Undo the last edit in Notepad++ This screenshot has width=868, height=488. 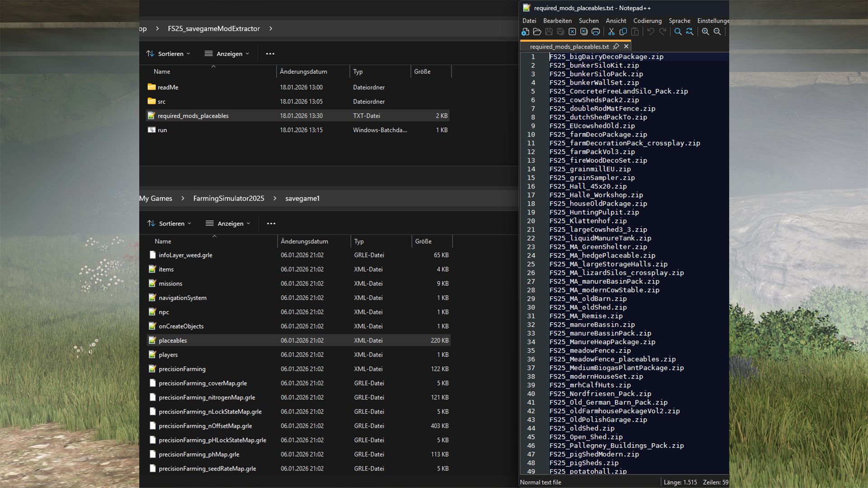coord(650,32)
